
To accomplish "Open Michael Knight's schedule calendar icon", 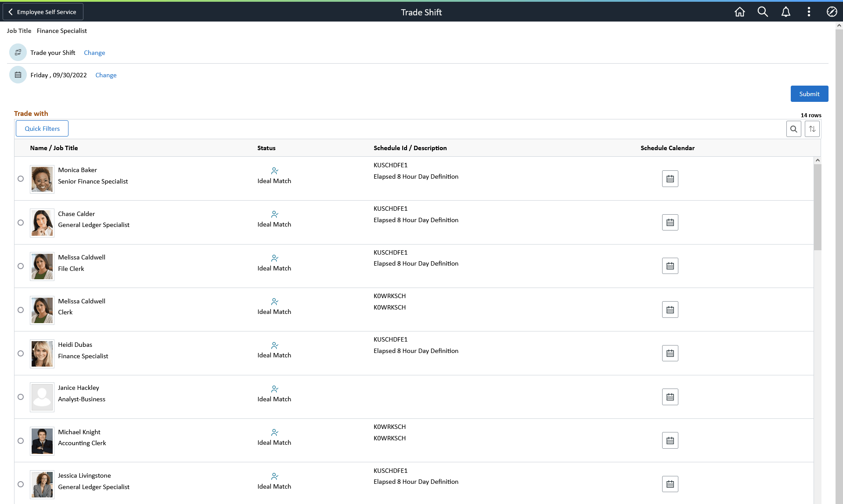I will pos(670,440).
